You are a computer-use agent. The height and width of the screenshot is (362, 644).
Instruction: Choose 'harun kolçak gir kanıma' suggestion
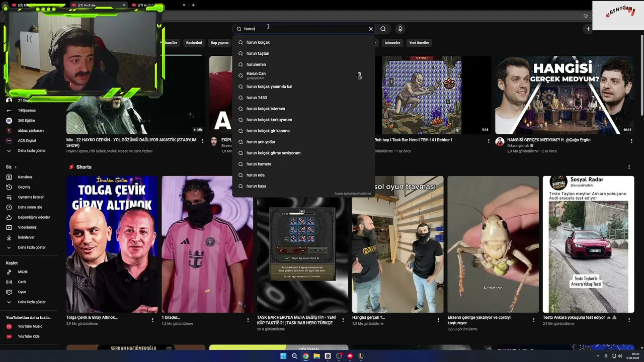(x=303, y=131)
